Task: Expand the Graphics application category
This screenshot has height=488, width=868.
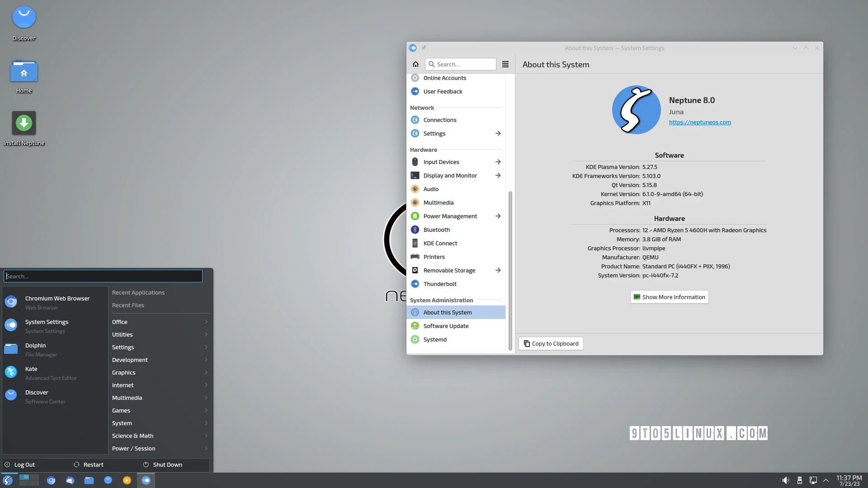Action: [x=159, y=372]
